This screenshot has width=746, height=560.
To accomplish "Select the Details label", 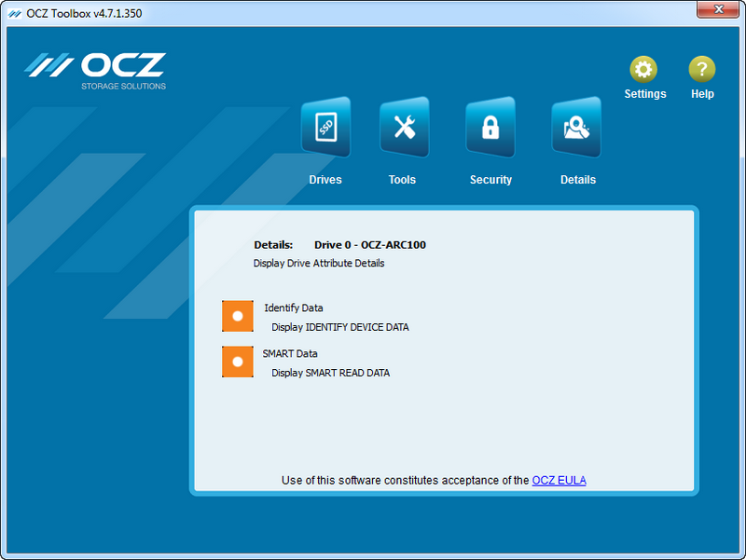I will coord(578,180).
